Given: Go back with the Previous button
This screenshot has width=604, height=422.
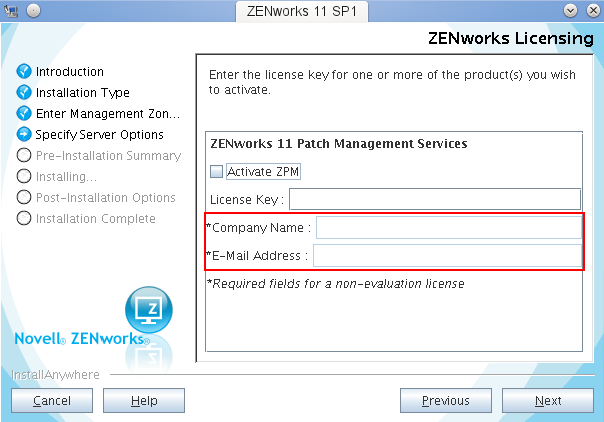Looking at the screenshot, I should 445,401.
